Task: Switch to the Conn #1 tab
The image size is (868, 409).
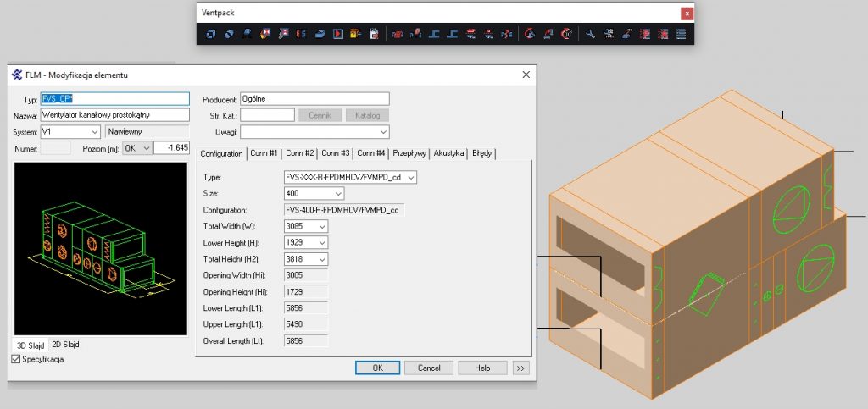Action: pos(264,153)
